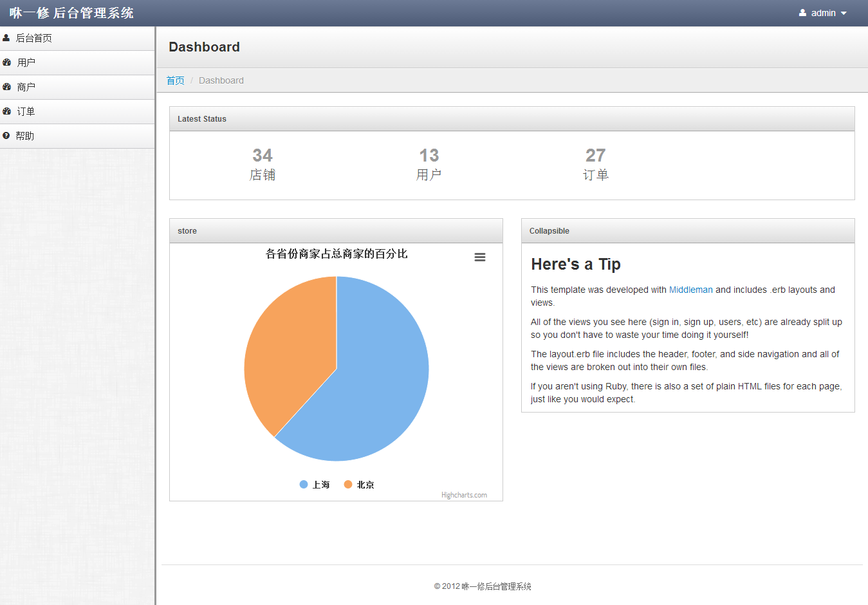Open the chart context menu hamburger icon
The width and height of the screenshot is (868, 605).
click(480, 257)
